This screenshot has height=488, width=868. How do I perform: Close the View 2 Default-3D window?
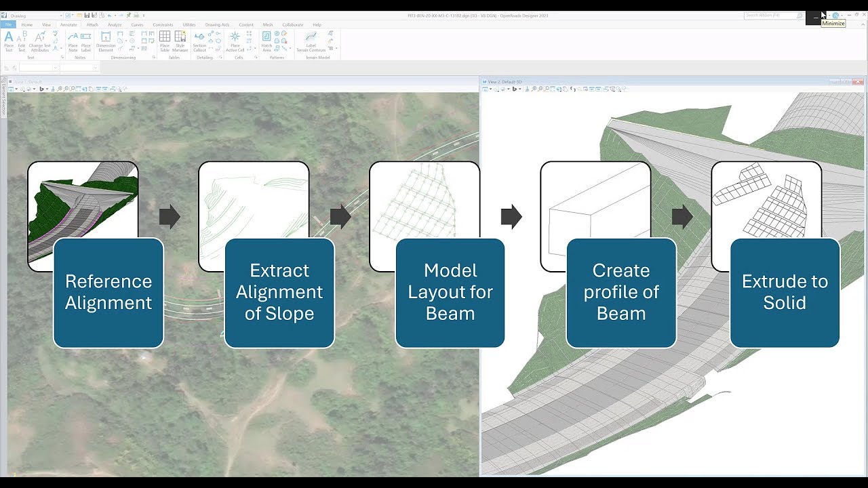[859, 82]
